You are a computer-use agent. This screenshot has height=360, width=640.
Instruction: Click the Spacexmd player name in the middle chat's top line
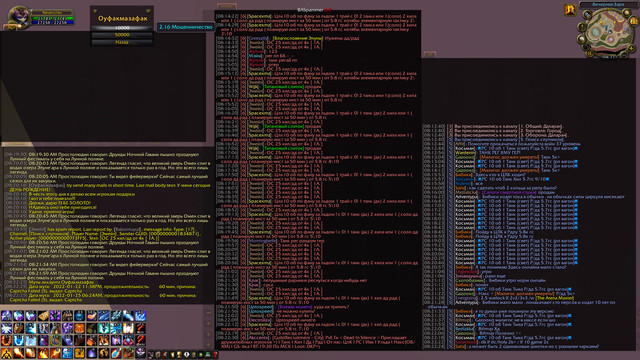260,16
